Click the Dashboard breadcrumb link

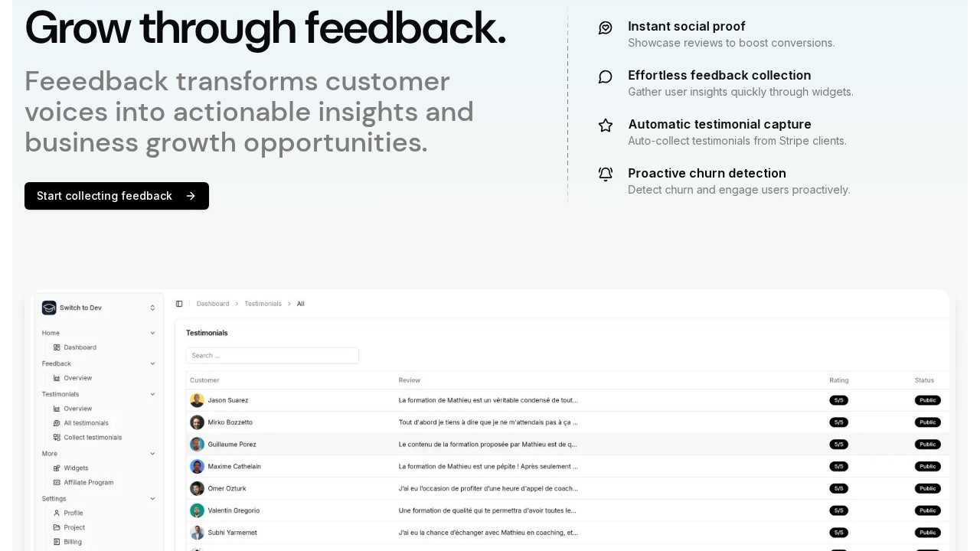(x=213, y=304)
